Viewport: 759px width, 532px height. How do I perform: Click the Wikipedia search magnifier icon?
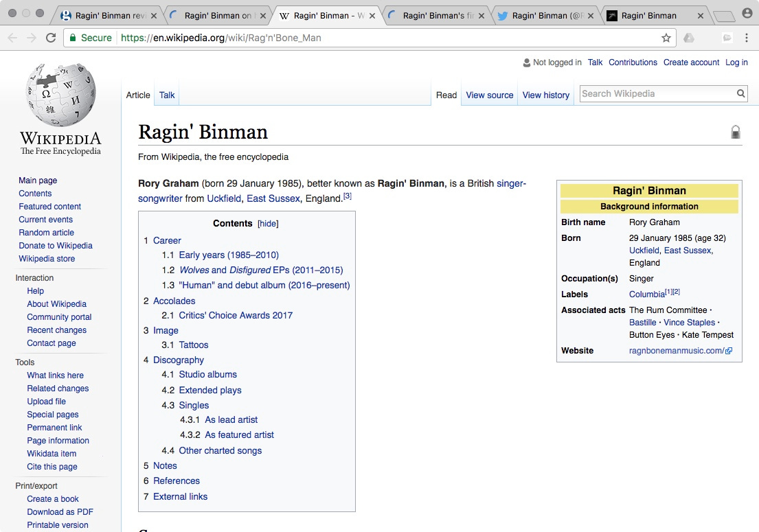click(x=740, y=93)
